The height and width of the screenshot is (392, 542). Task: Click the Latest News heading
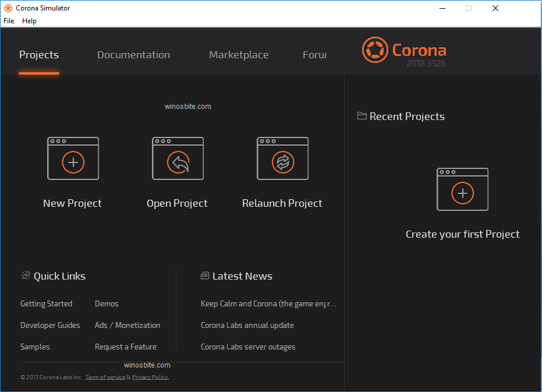pos(242,276)
